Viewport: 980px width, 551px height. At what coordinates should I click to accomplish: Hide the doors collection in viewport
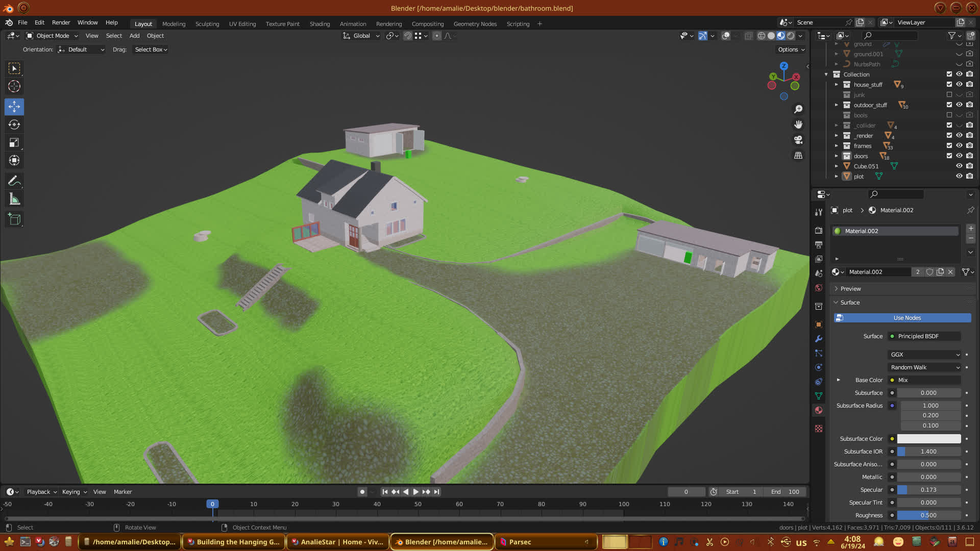pos(959,156)
